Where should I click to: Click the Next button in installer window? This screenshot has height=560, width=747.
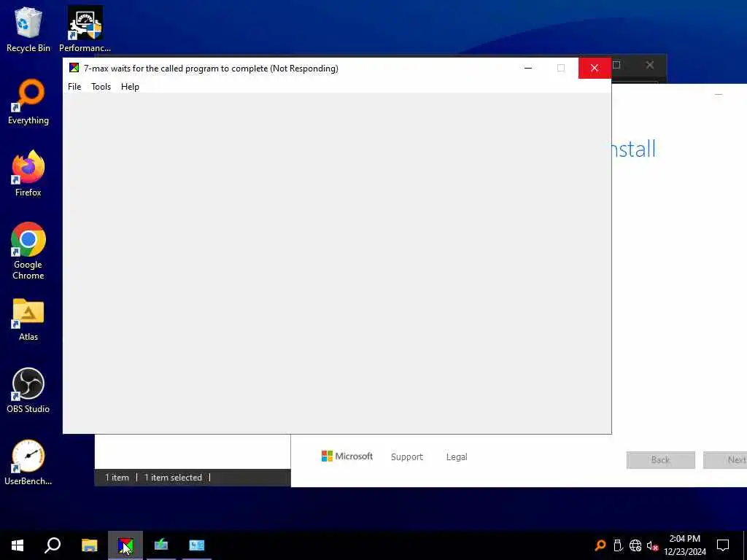726,460
